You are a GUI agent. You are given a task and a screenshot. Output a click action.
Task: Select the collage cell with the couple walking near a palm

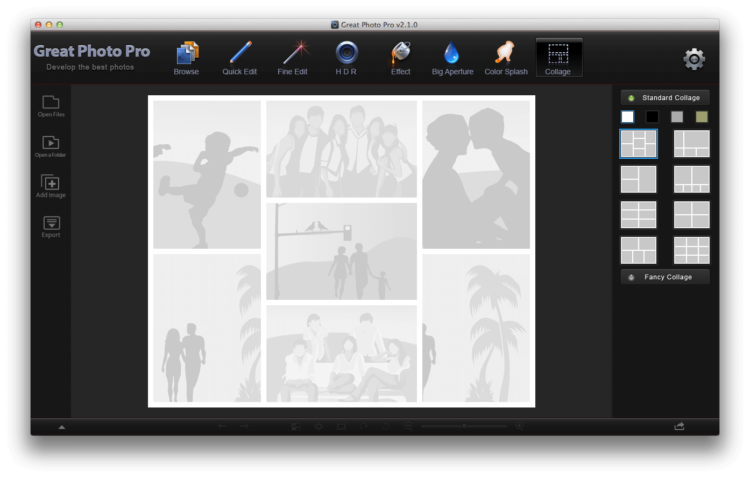coord(207,328)
